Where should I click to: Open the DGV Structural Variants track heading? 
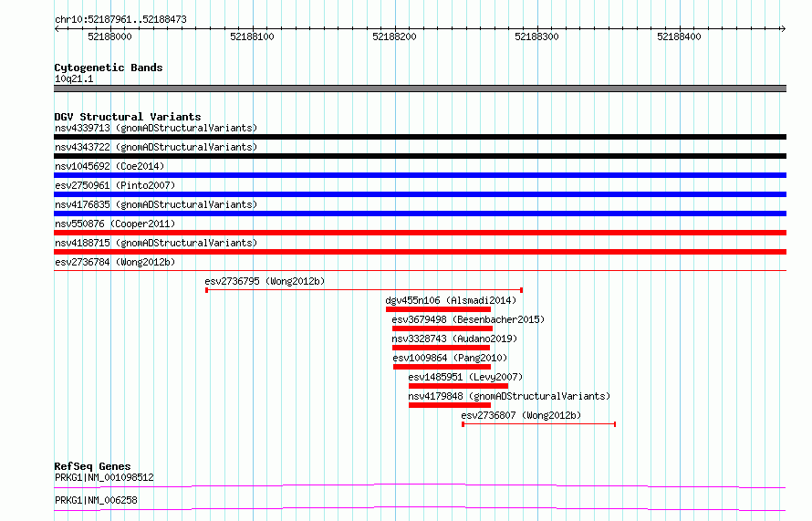tap(128, 117)
